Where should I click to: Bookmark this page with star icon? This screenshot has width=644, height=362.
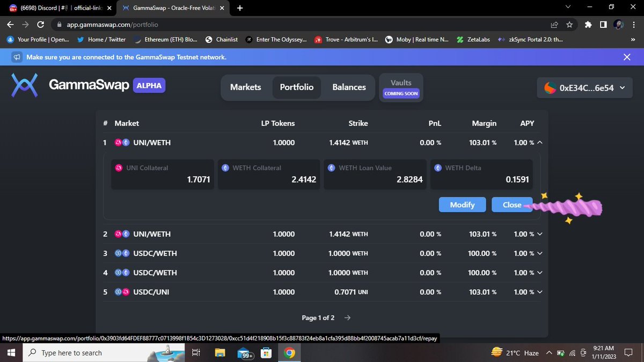(570, 25)
